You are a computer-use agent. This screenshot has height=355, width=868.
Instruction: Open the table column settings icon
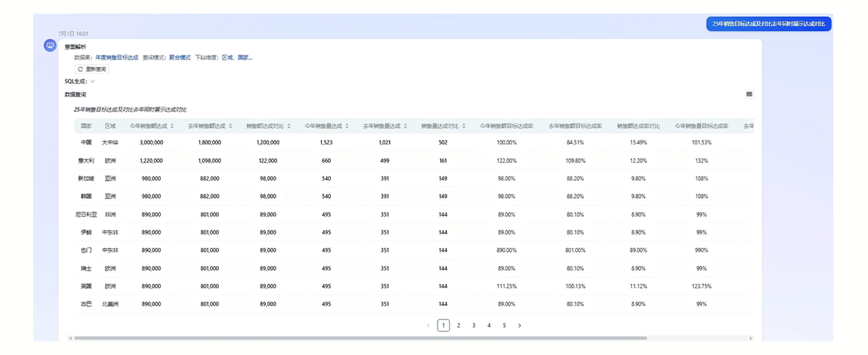click(749, 94)
